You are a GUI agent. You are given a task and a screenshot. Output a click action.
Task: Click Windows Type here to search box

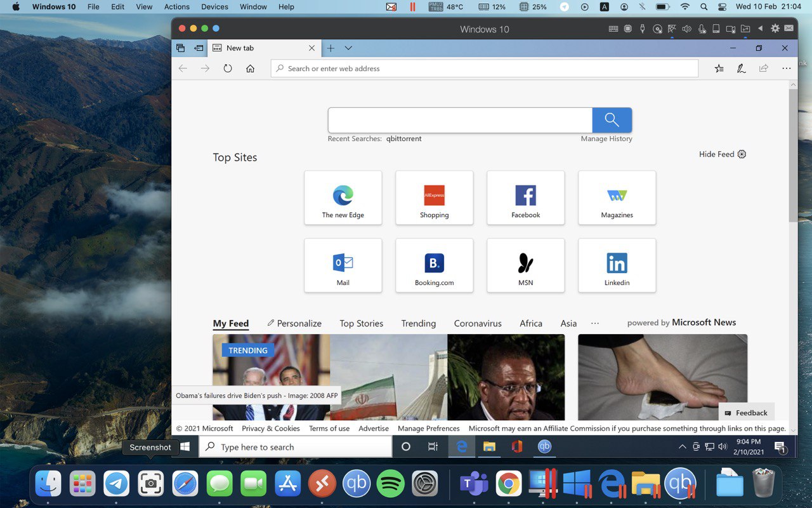(x=296, y=447)
